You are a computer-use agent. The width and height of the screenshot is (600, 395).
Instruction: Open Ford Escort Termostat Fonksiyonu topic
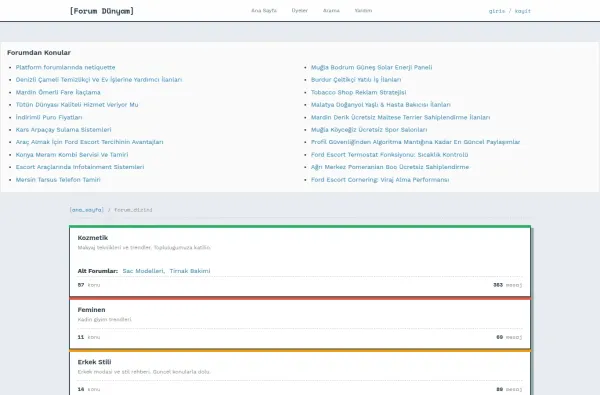(x=390, y=155)
